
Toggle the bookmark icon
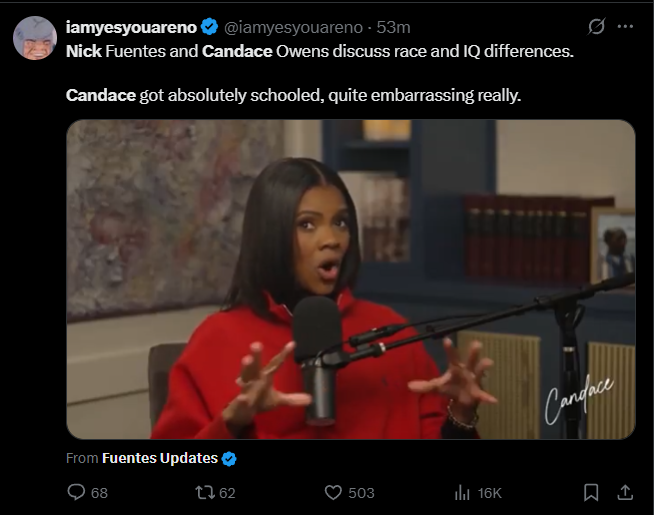point(591,492)
